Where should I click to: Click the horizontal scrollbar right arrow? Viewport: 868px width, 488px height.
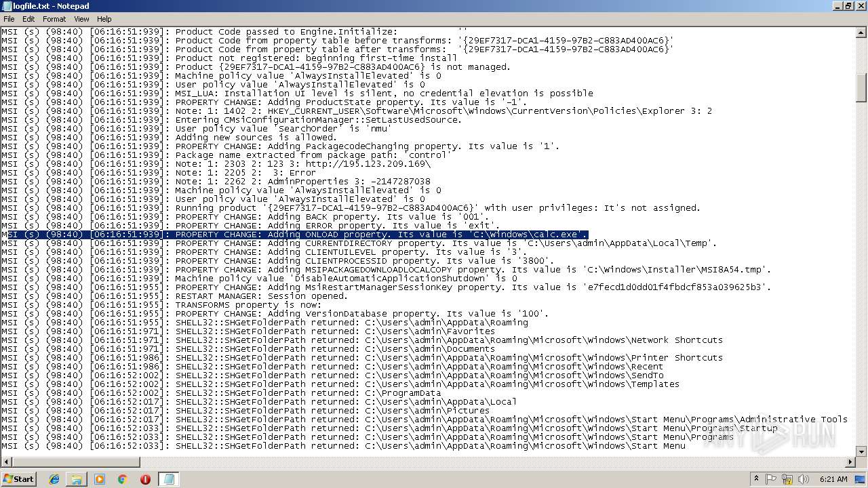850,462
